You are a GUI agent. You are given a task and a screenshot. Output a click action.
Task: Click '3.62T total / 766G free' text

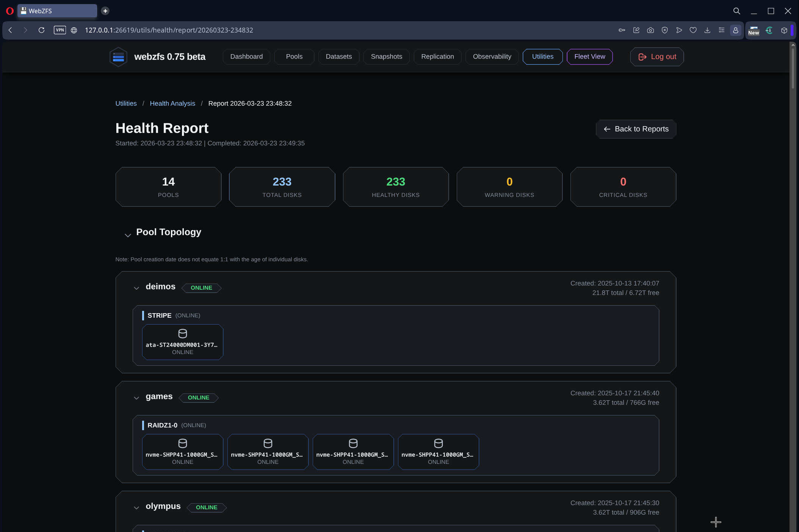coord(626,403)
